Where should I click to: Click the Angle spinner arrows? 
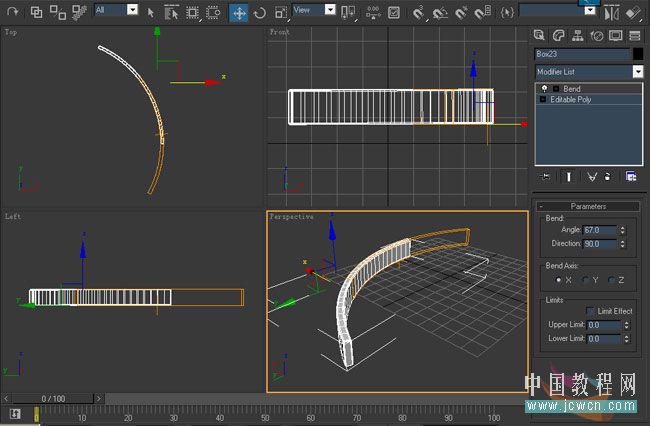click(622, 230)
